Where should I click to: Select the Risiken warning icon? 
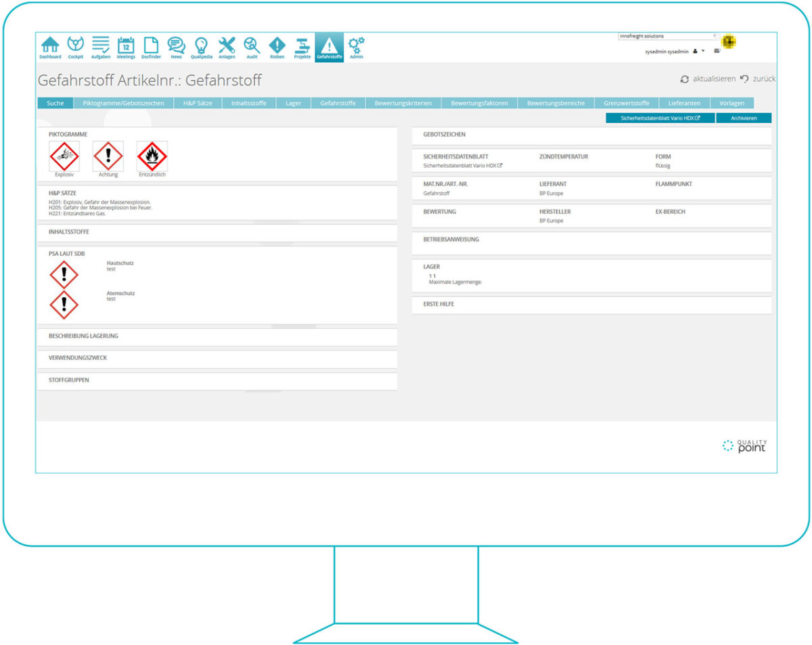pyautogui.click(x=277, y=46)
